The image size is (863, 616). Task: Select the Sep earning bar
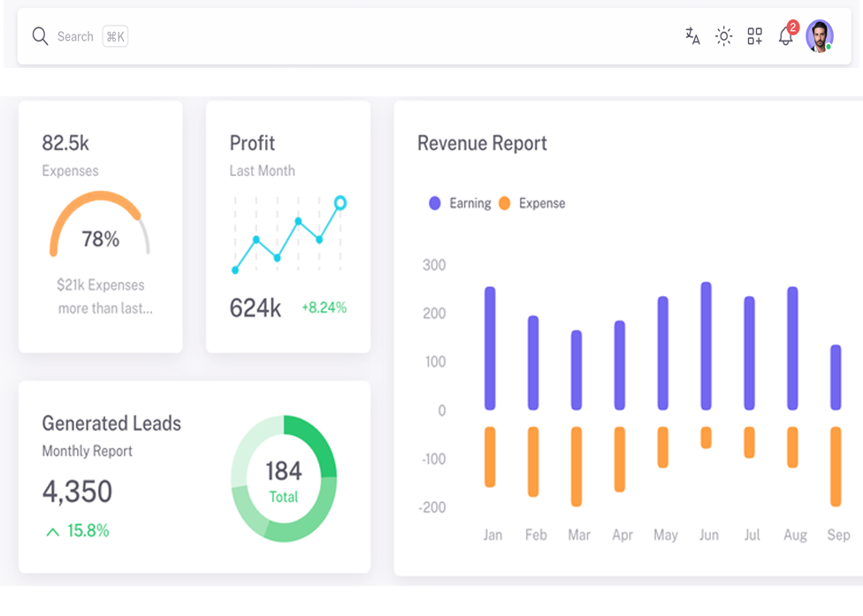836,377
